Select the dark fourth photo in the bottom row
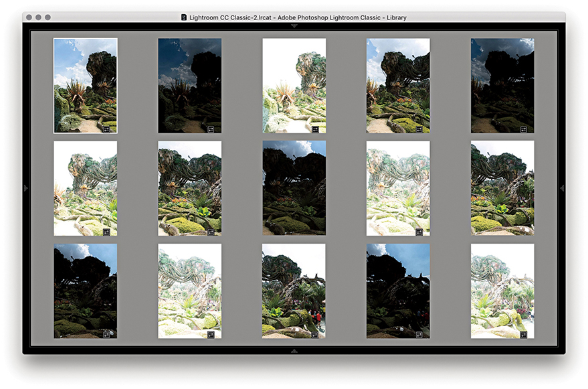This screenshot has height=389, width=588. pyautogui.click(x=398, y=291)
